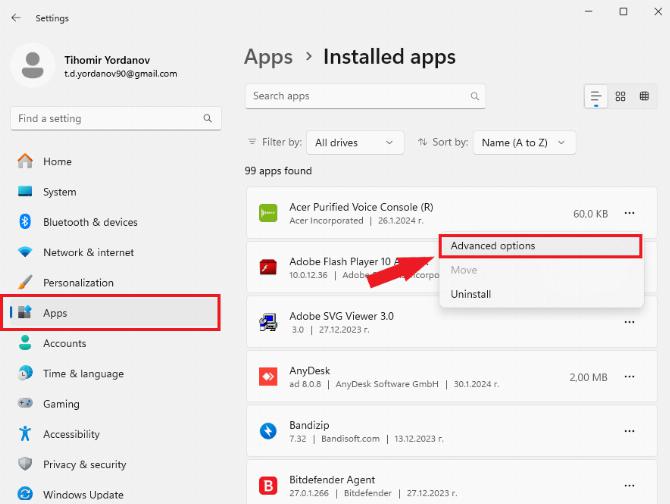This screenshot has width=670, height=504.
Task: Select the AnyDesk app name
Action: coord(309,371)
